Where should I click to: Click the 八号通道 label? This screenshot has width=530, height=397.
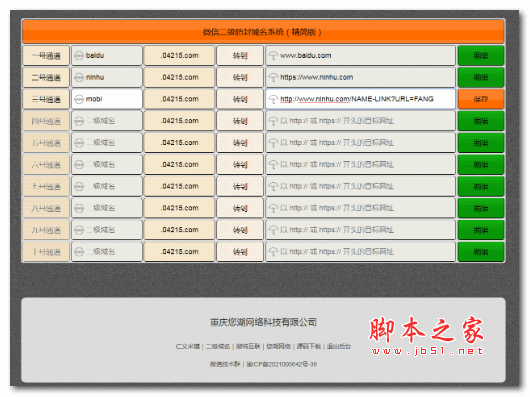coord(46,208)
